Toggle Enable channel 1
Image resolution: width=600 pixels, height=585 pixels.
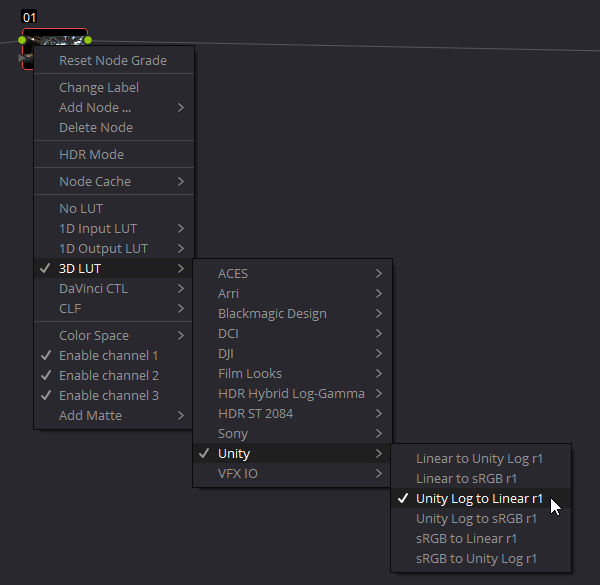click(114, 355)
